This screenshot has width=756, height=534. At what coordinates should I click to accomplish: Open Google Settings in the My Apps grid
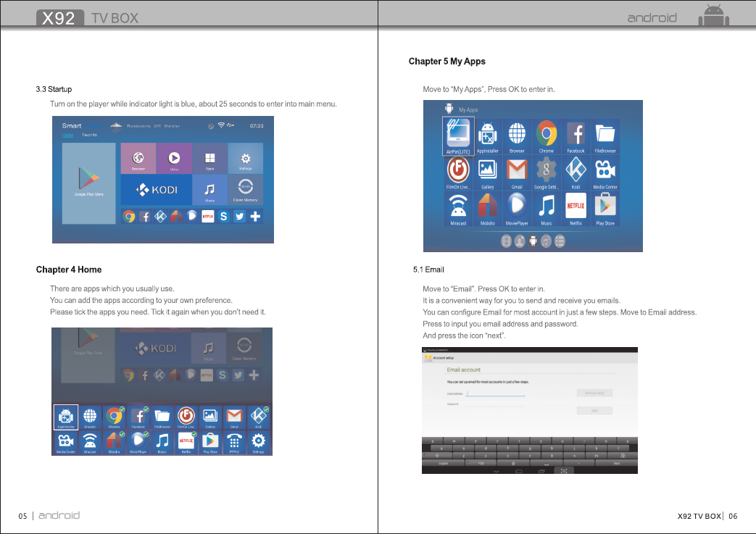pyautogui.click(x=547, y=173)
